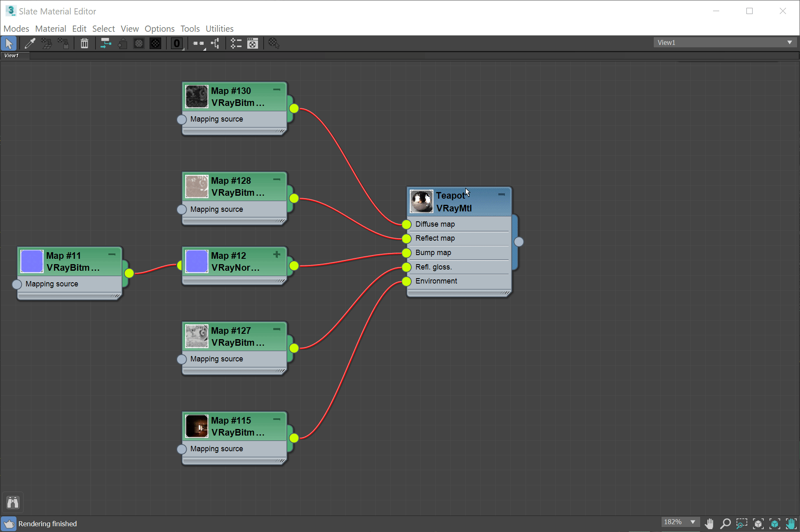Expand the Map #12 VRayNormalMap node
800x532 pixels.
277,255
